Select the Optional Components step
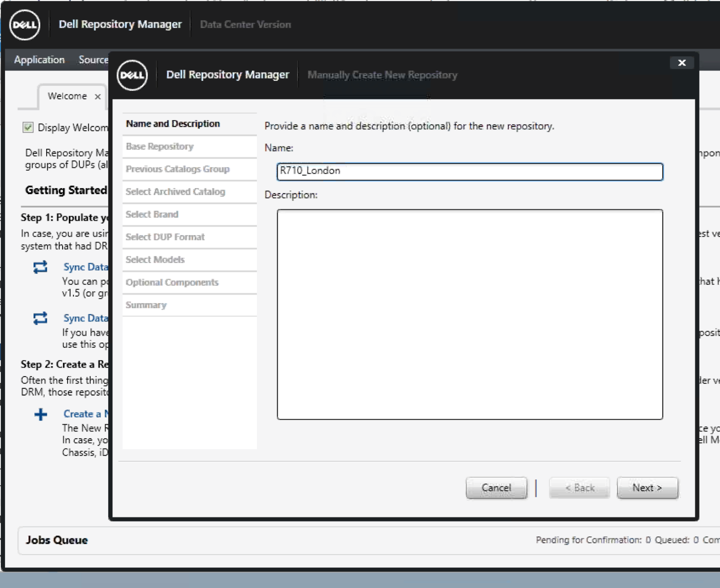Screen dimensions: 720x588 [189, 283]
